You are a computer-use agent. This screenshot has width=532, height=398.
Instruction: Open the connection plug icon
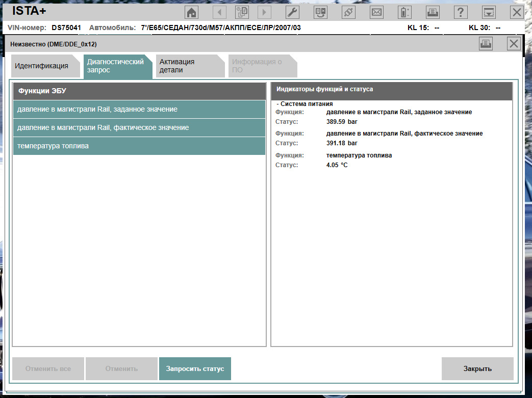pyautogui.click(x=348, y=13)
